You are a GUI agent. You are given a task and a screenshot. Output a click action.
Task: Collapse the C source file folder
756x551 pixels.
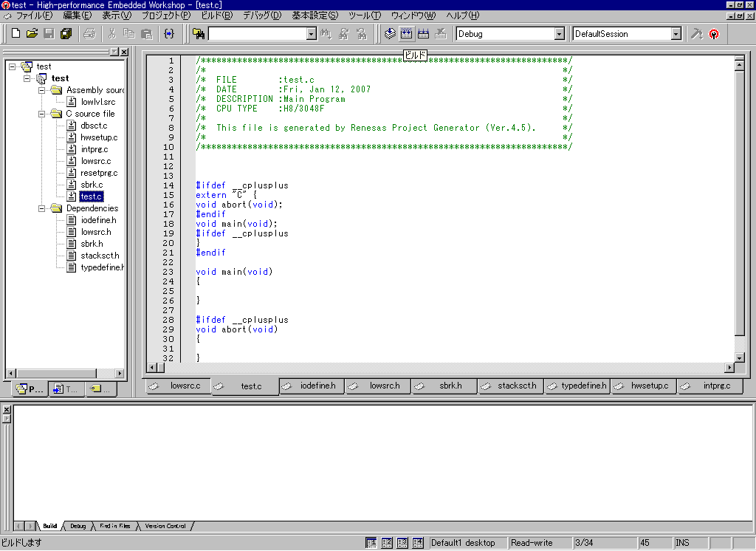pyautogui.click(x=43, y=114)
